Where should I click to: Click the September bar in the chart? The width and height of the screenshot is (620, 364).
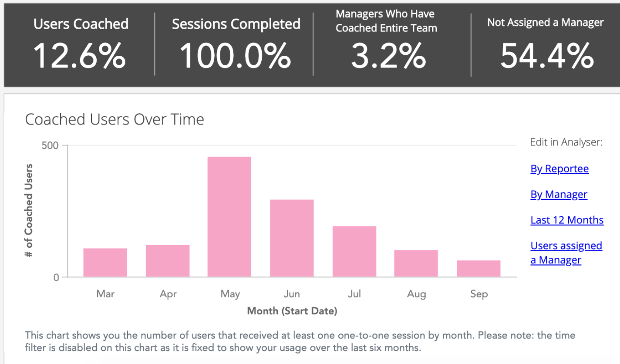[x=478, y=269]
